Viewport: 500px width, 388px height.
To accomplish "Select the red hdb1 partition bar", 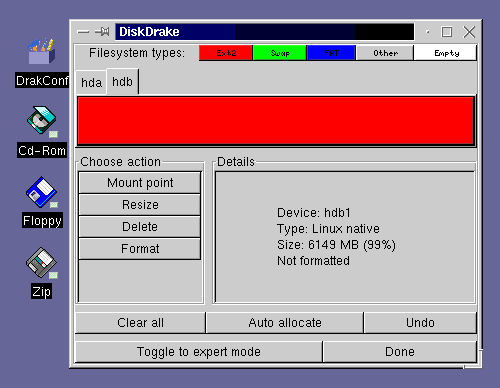I will [276, 121].
